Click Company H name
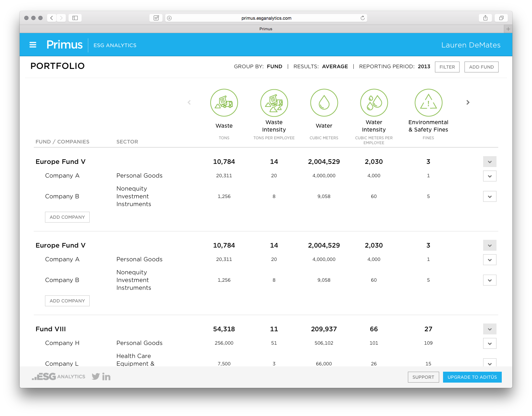 point(62,343)
